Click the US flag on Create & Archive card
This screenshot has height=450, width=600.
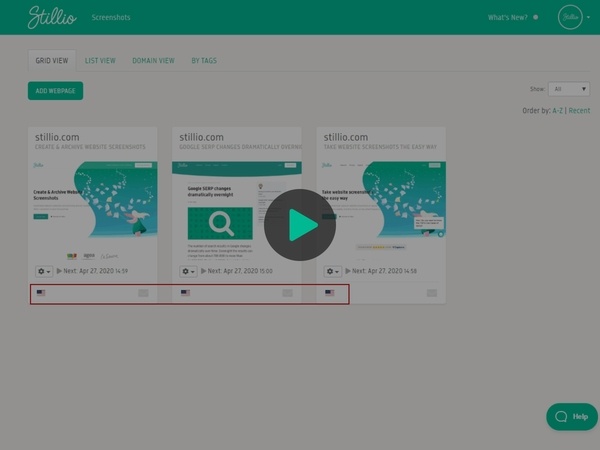click(41, 293)
